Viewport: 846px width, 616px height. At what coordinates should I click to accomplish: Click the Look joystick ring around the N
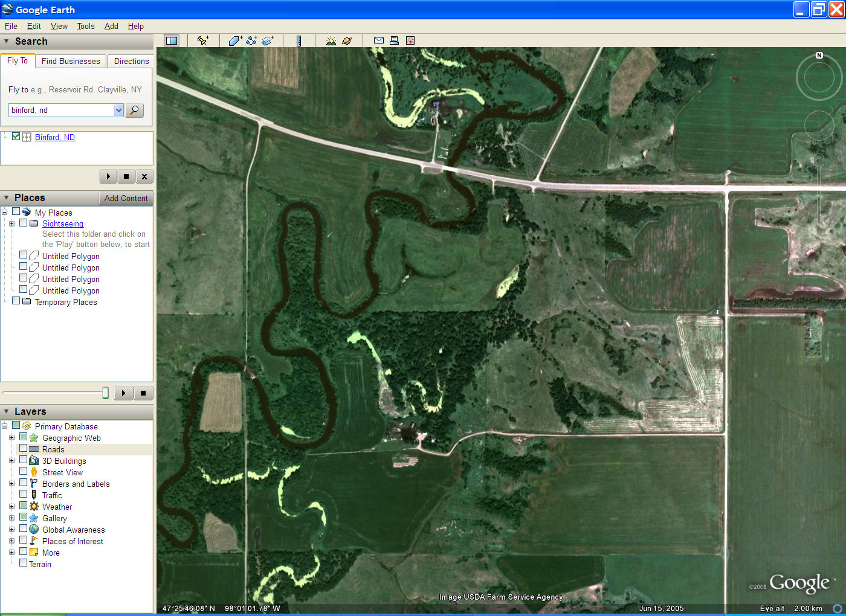[819, 77]
